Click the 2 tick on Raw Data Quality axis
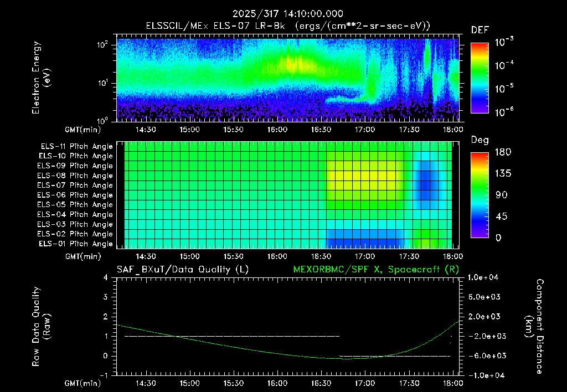 [106, 316]
